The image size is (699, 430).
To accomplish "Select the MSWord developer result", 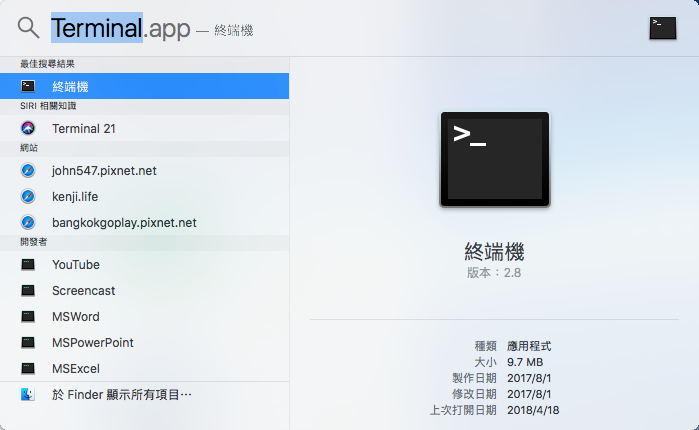I will point(144,316).
